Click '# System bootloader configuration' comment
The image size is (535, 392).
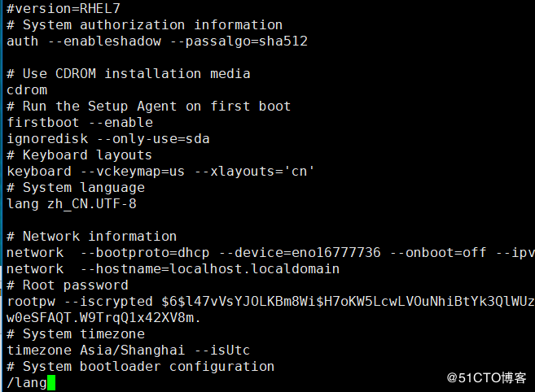pyautogui.click(x=141, y=367)
